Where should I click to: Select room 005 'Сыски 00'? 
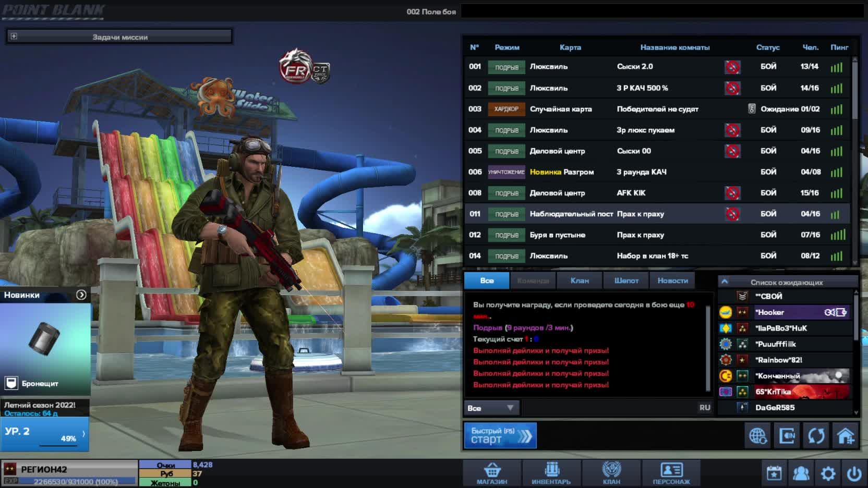[x=657, y=151]
